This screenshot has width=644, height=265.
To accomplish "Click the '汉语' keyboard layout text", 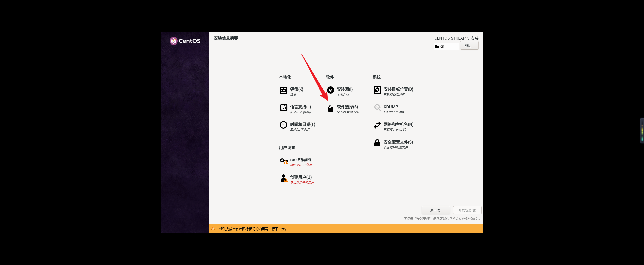I will tap(293, 95).
